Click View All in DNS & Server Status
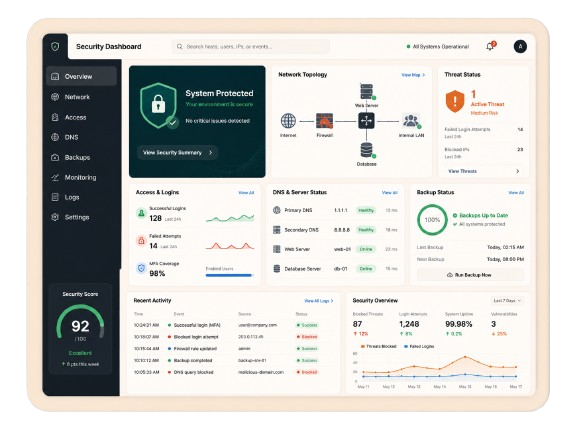Screen dimensions: 577x433 390,192
